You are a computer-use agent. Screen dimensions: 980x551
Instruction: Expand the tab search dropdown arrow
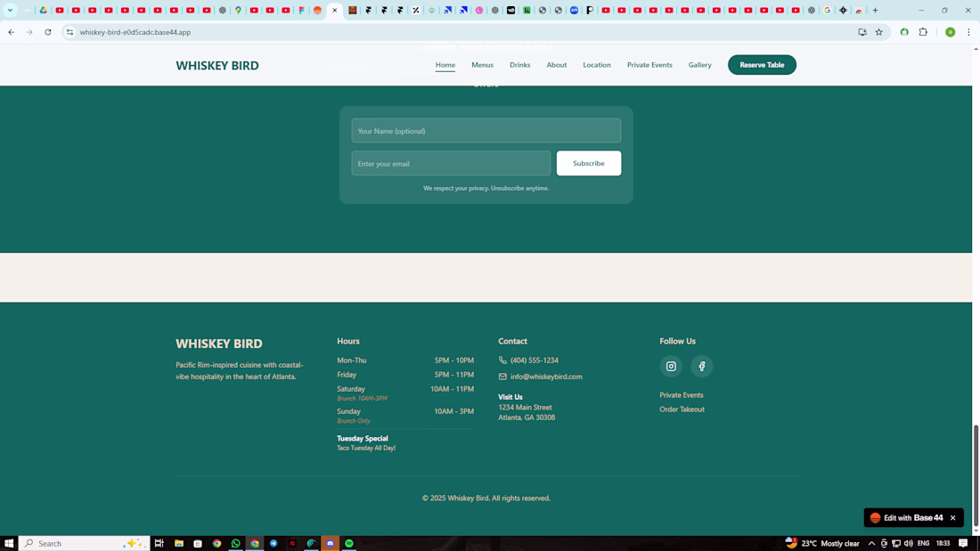pyautogui.click(x=10, y=10)
